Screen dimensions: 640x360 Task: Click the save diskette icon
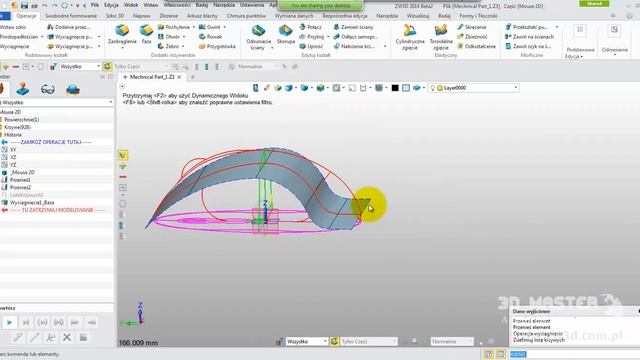click(x=24, y=6)
